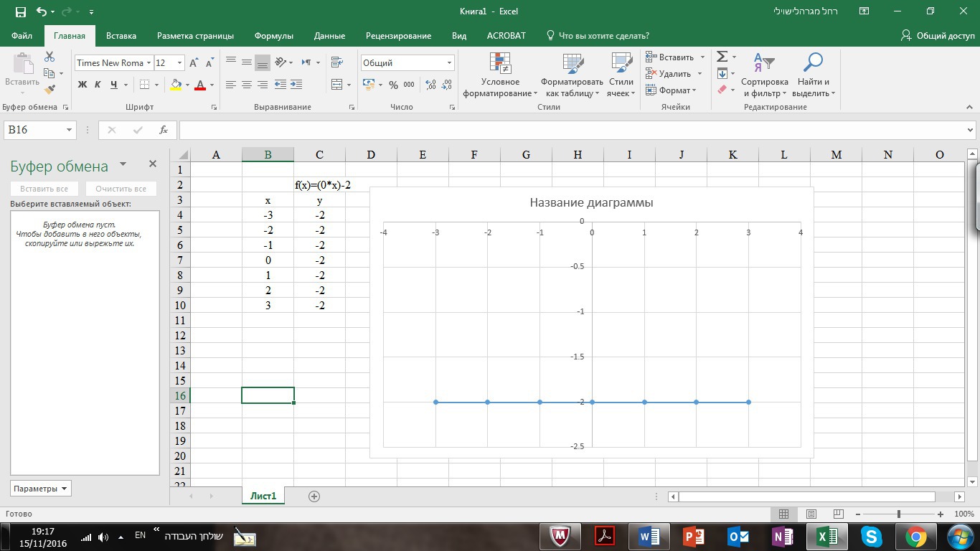Viewport: 980px width, 551px height.
Task: Open the Name Box dropdown arrow
Action: [70, 130]
